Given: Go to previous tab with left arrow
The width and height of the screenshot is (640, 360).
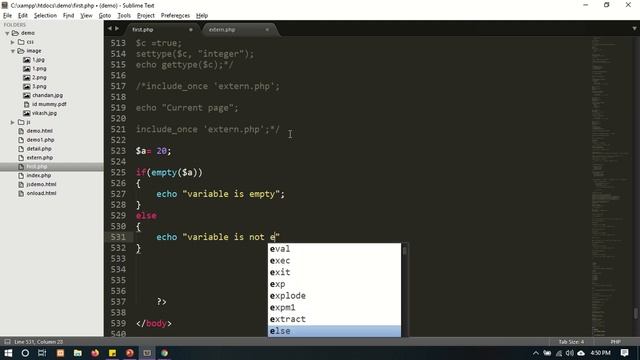Looking at the screenshot, I should coord(110,29).
